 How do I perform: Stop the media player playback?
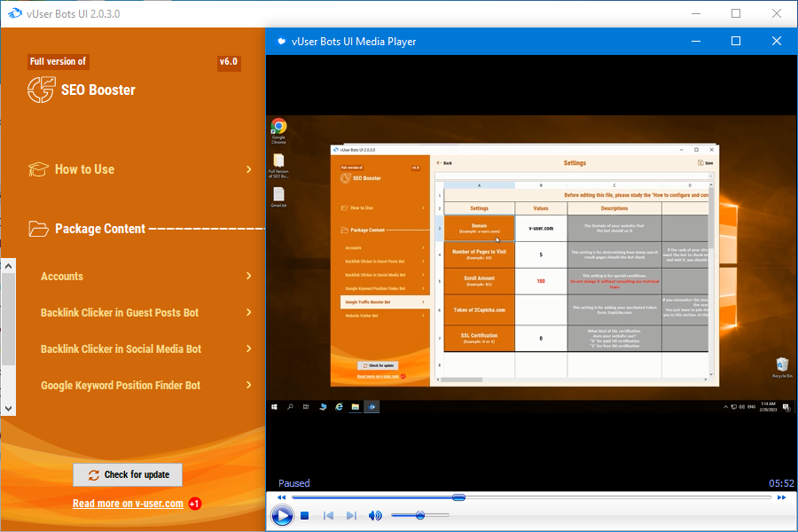pos(304,516)
